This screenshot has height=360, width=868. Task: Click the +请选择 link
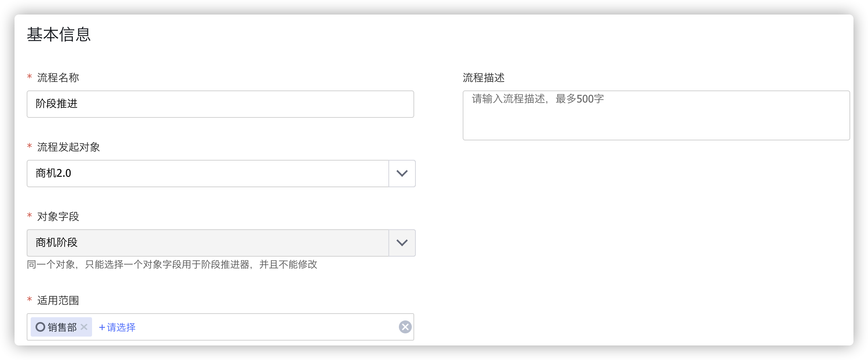117,327
